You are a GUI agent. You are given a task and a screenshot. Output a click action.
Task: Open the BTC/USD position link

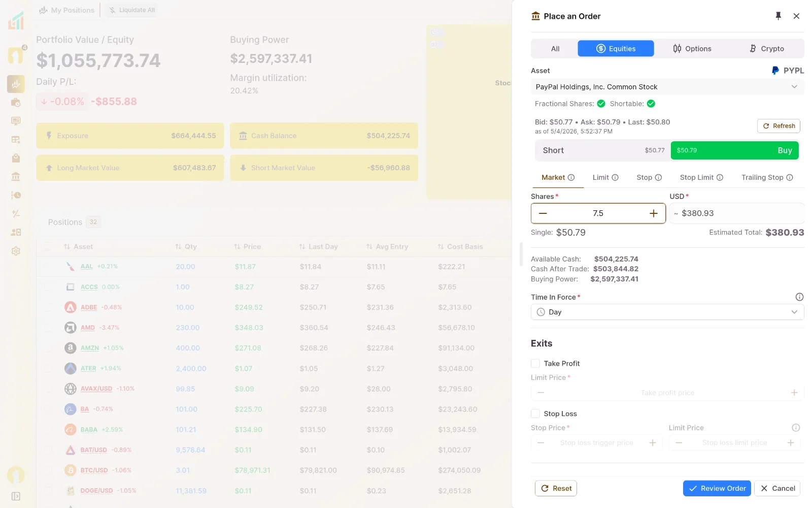pyautogui.click(x=94, y=470)
